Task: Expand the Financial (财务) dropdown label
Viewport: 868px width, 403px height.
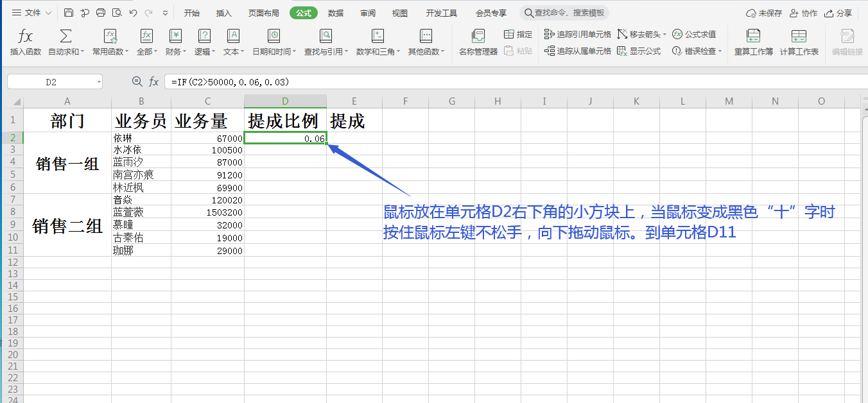Action: tap(176, 52)
